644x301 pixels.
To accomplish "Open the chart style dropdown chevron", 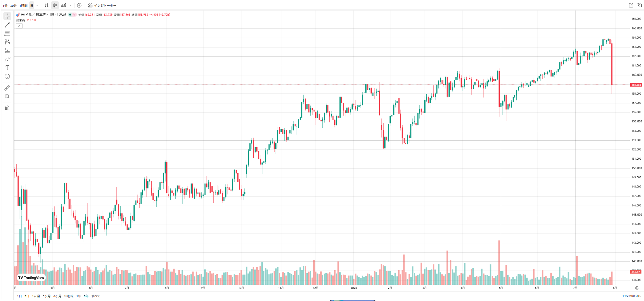I will (x=70, y=5).
